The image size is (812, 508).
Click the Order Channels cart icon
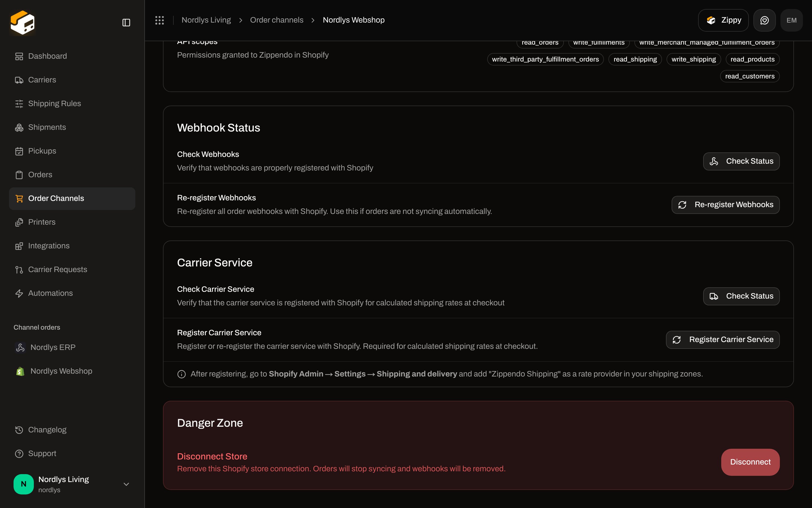click(x=19, y=199)
